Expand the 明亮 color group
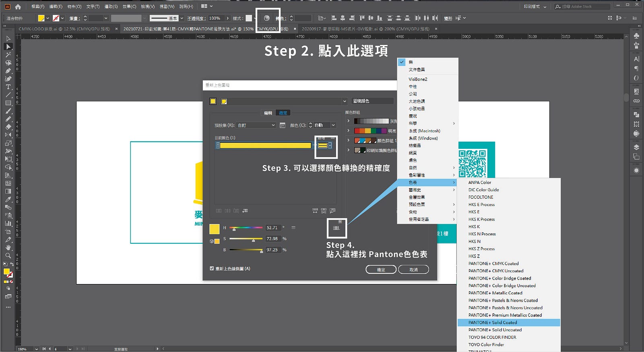644x352 pixels. (349, 130)
